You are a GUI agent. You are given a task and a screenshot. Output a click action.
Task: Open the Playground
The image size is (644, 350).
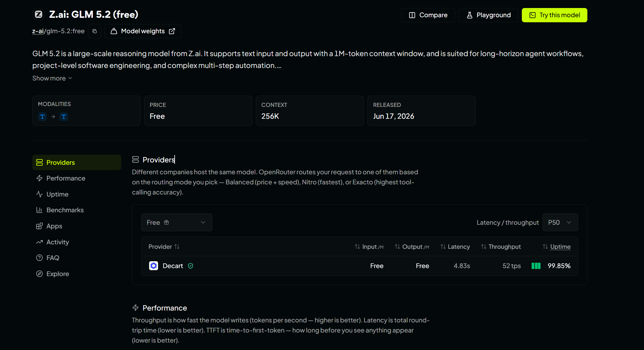coord(488,15)
